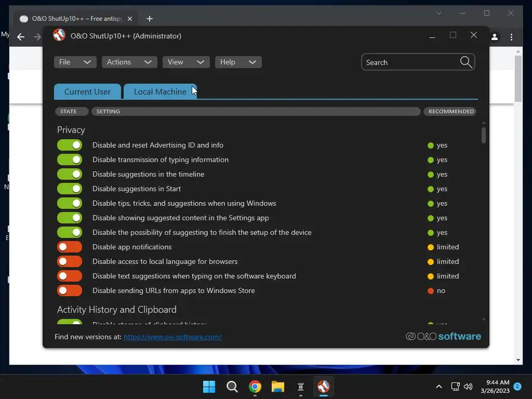Open the oo-software.com link
The width and height of the screenshot is (532, 399).
coord(172,337)
